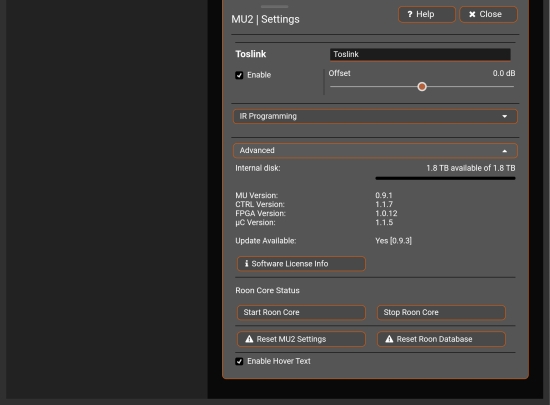
Task: Click the Reset MU2 Settings button
Action: [301, 339]
